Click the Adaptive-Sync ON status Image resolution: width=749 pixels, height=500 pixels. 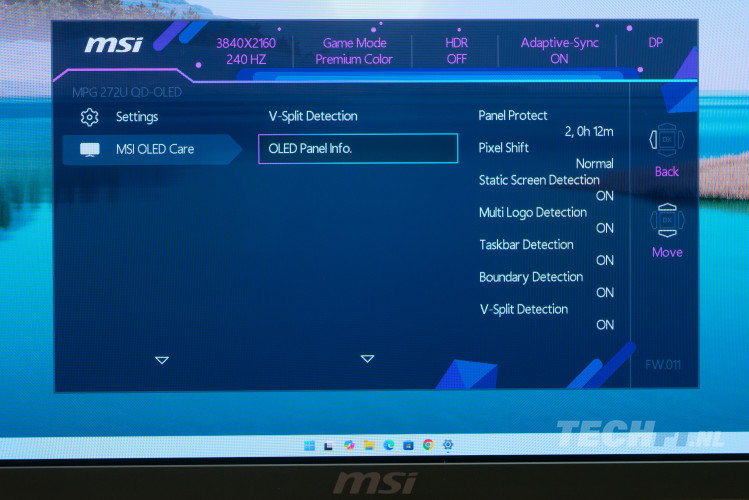559,51
